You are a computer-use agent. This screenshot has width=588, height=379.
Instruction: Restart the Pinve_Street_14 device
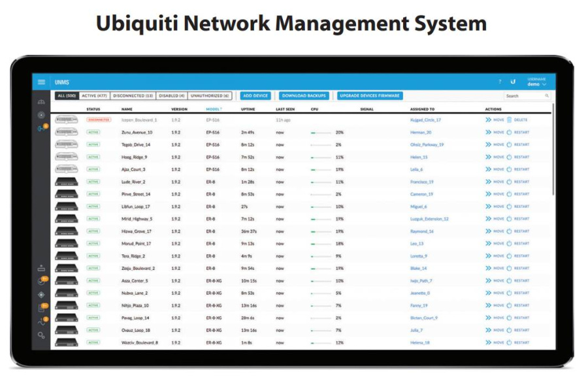coord(518,194)
